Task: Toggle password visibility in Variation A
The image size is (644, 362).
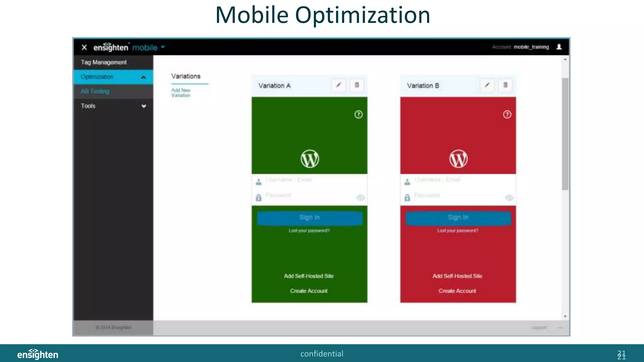Action: tap(361, 198)
